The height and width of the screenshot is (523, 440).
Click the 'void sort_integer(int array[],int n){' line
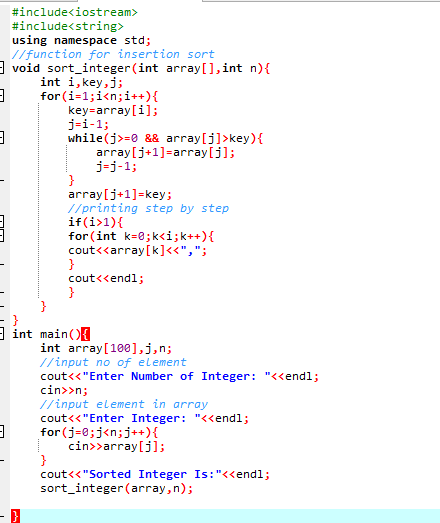point(141,68)
